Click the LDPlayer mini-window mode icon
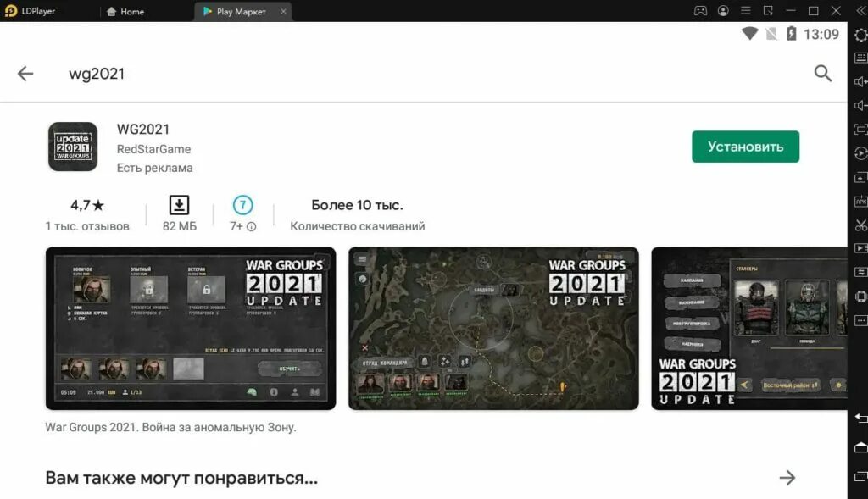The image size is (868, 499). 768,10
